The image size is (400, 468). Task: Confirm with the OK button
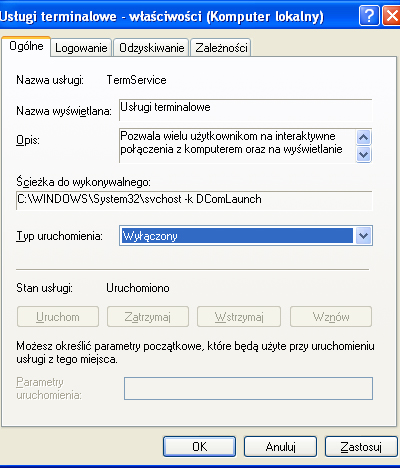[x=199, y=447]
